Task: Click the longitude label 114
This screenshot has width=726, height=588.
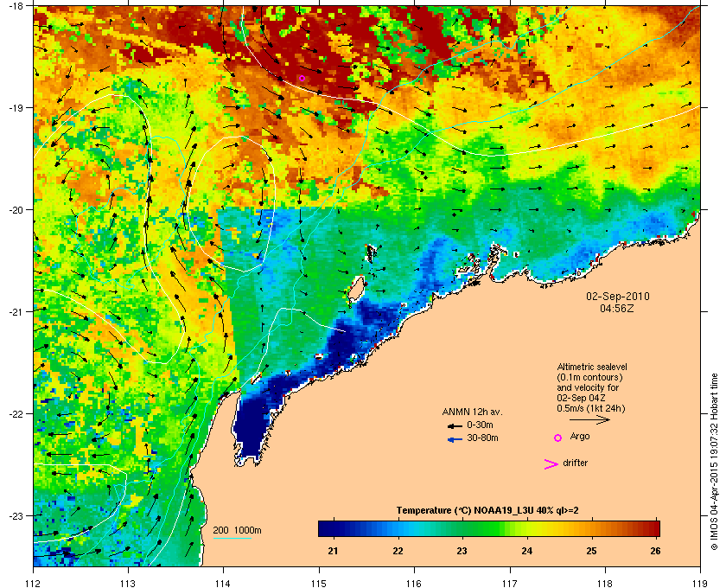Action: pos(223,583)
